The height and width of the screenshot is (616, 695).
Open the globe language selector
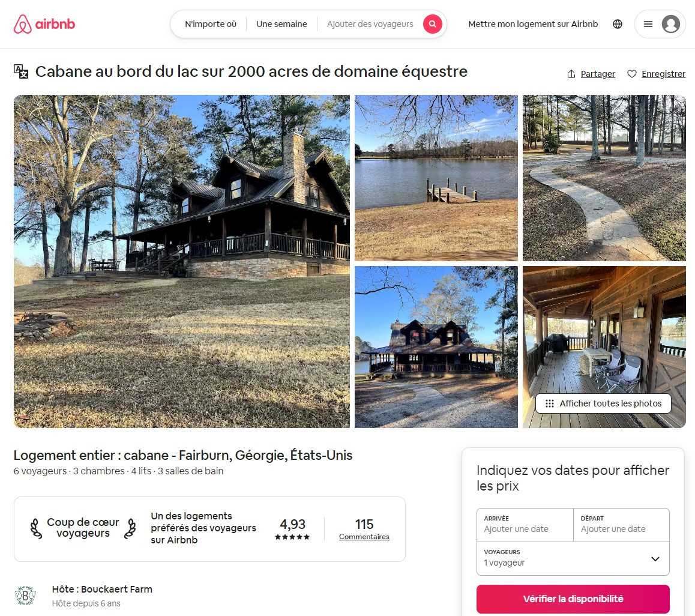pyautogui.click(x=618, y=24)
